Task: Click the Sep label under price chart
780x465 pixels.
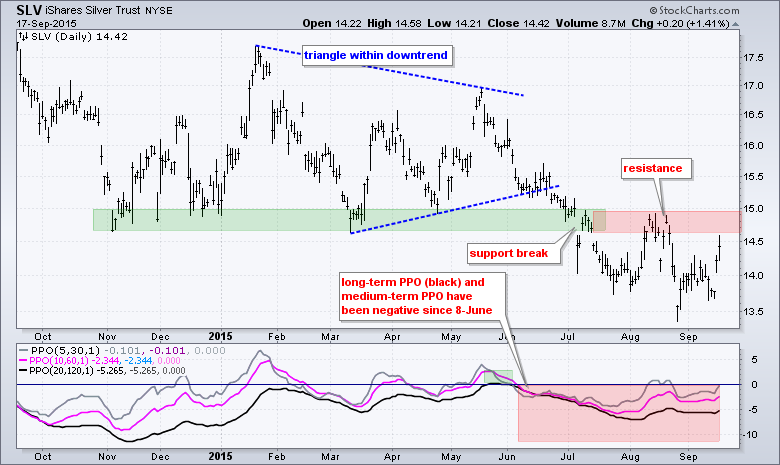Action: pyautogui.click(x=688, y=337)
